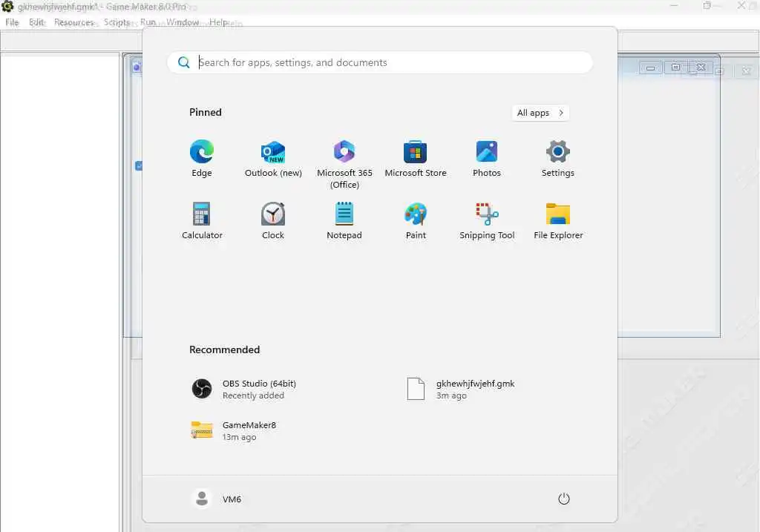Launch Outlook (new) from pinned apps
Screen dimensions: 760x532
(x=273, y=159)
